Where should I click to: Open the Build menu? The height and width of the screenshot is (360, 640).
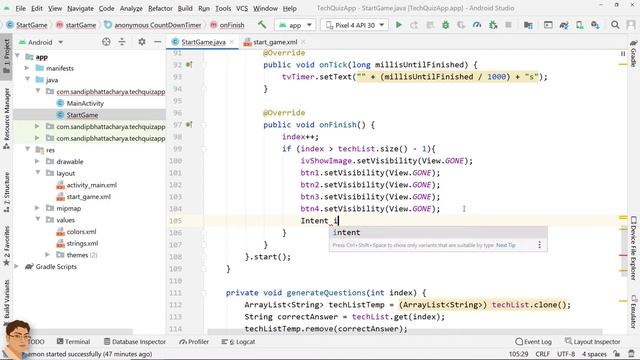coord(185,8)
